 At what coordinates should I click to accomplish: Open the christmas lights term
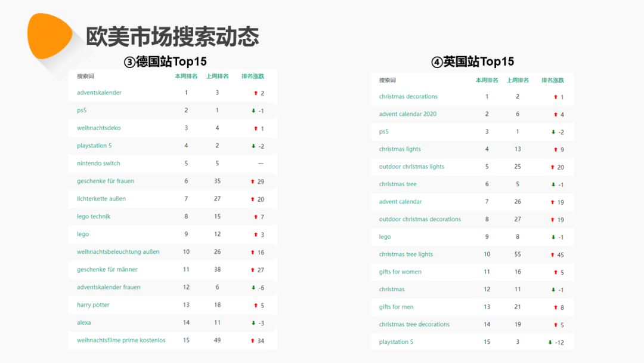(x=400, y=149)
